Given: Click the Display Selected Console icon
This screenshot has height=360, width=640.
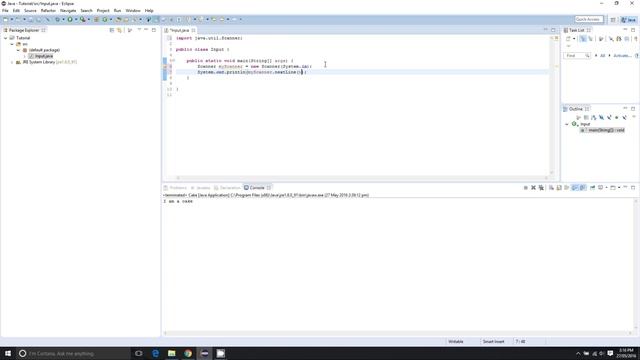Looking at the screenshot, I should click(600, 188).
